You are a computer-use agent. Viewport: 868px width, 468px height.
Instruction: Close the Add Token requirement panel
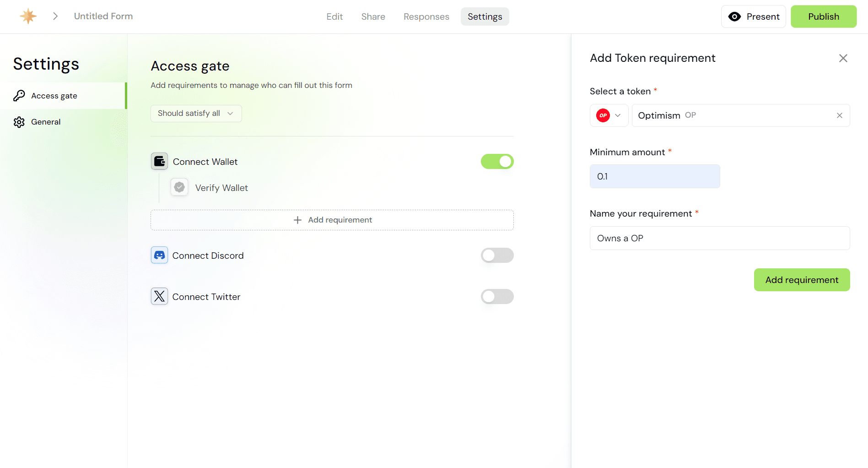tap(843, 58)
